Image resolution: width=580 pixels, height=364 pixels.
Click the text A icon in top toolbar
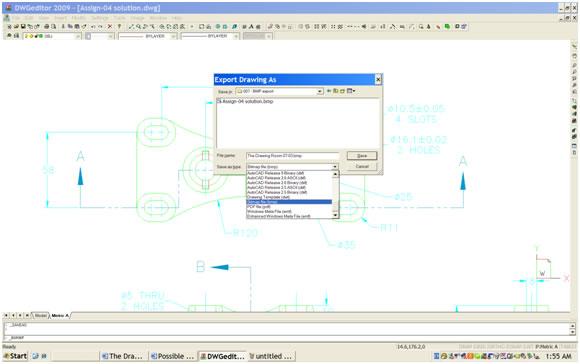(x=251, y=27)
